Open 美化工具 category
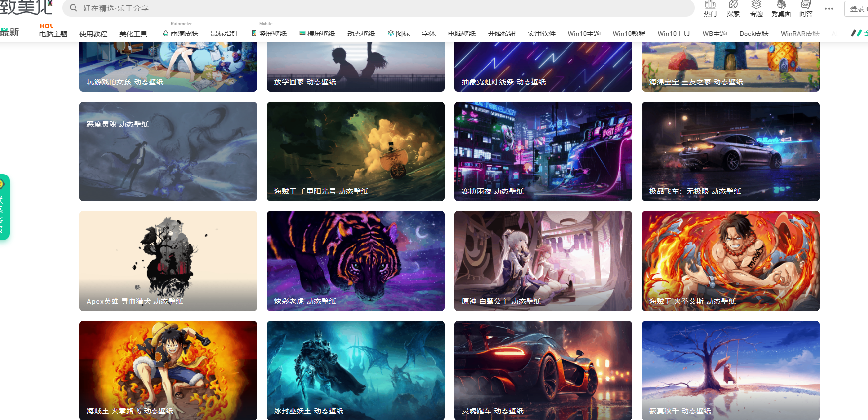 tap(133, 34)
